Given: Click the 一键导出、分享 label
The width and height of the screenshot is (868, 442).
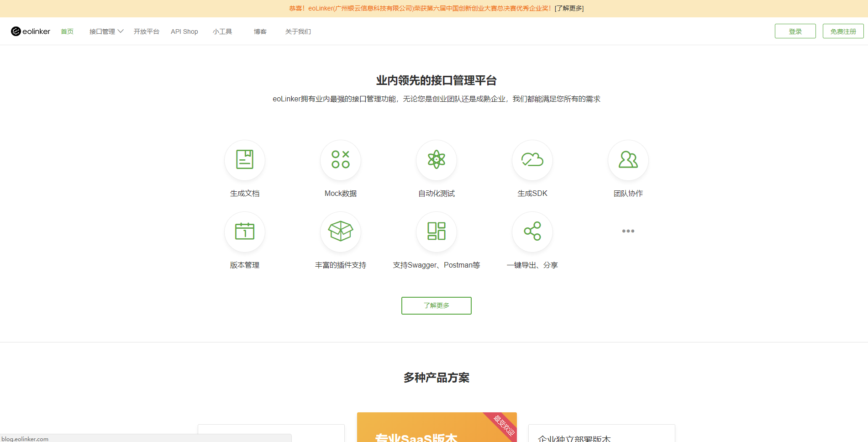Looking at the screenshot, I should click(532, 265).
